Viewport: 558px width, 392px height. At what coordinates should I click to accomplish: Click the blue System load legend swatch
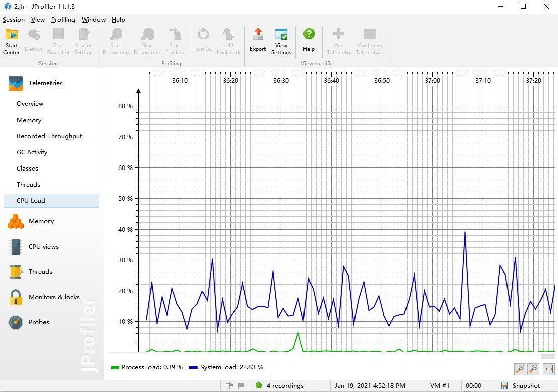click(x=193, y=367)
